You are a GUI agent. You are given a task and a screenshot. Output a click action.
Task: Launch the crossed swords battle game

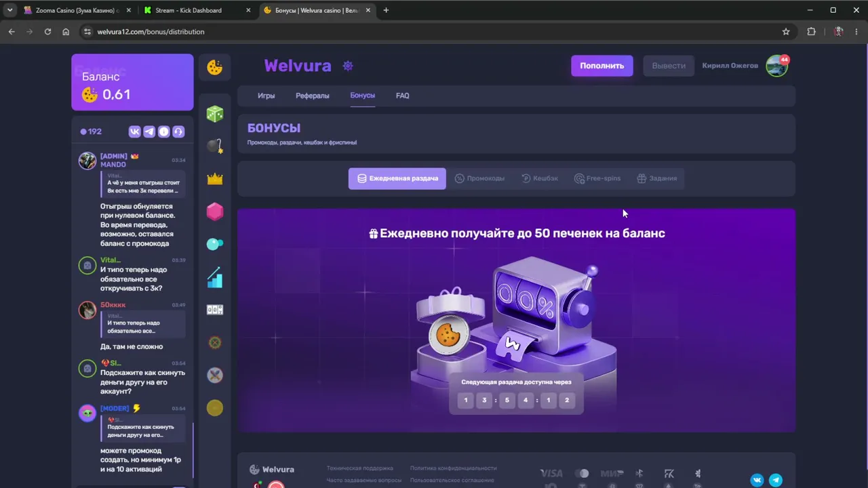(215, 375)
